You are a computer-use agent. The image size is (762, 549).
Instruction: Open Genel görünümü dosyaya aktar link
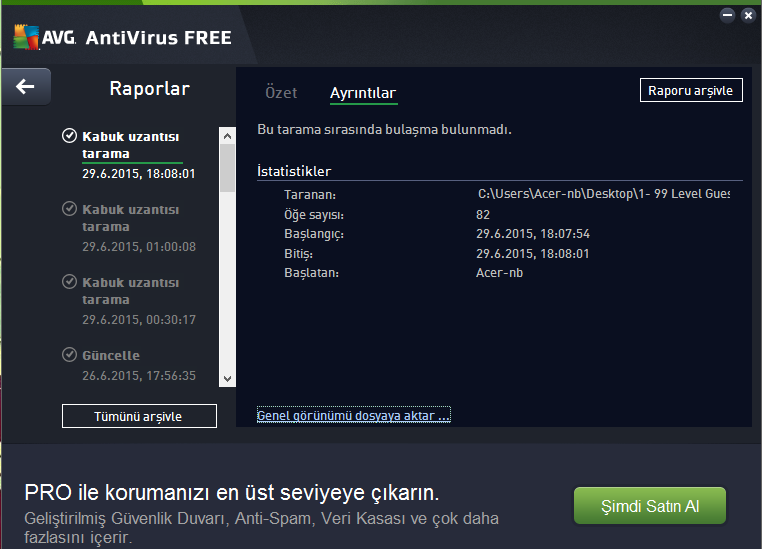[x=353, y=415]
